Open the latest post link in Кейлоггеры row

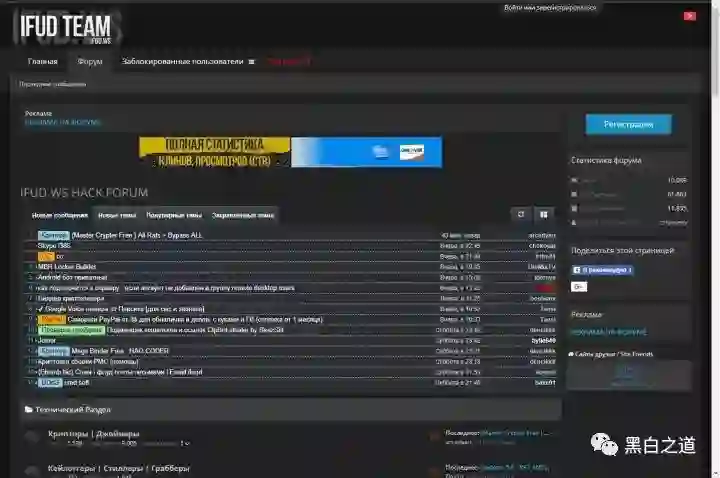point(514,467)
